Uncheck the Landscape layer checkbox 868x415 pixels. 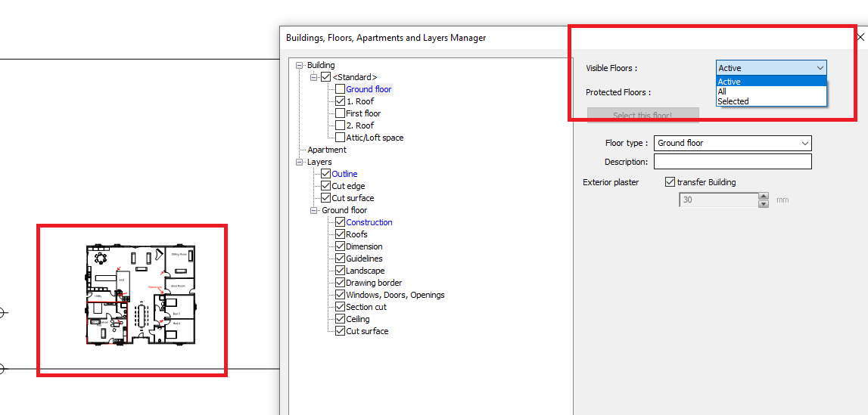(x=340, y=271)
